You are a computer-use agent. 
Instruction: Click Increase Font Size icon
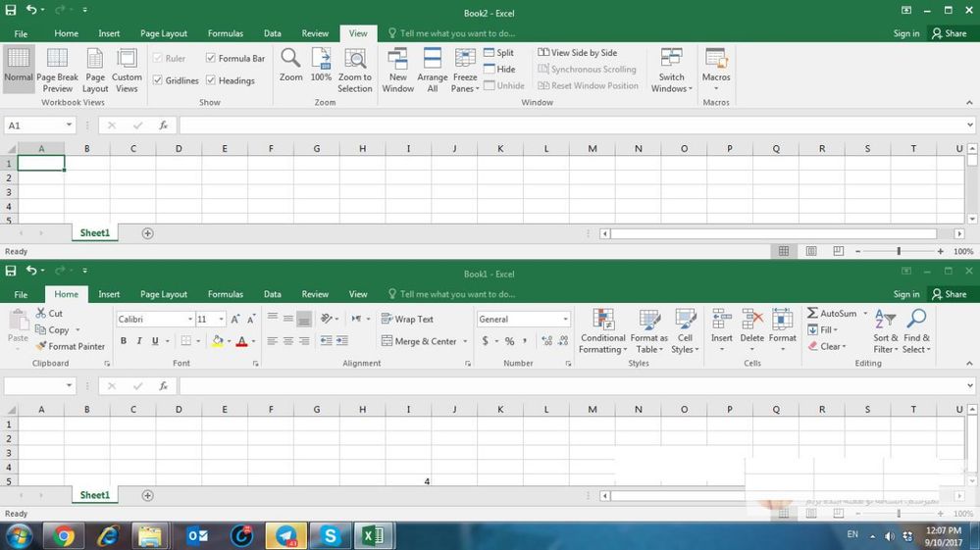(x=235, y=319)
